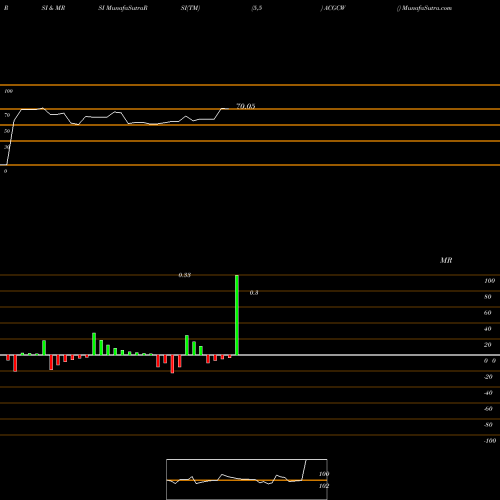The height and width of the screenshot is (500, 500).
Task: Click the MR chart title label
Action: [446, 260]
